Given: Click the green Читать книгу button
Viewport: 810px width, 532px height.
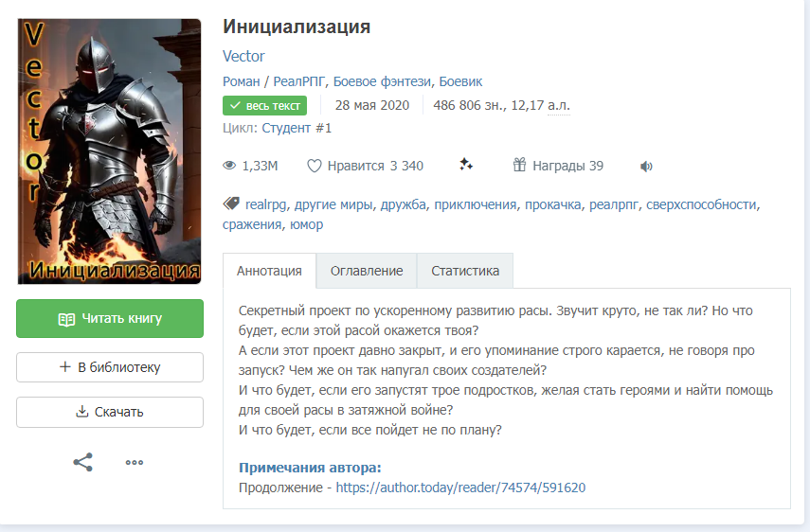Looking at the screenshot, I should pos(110,318).
